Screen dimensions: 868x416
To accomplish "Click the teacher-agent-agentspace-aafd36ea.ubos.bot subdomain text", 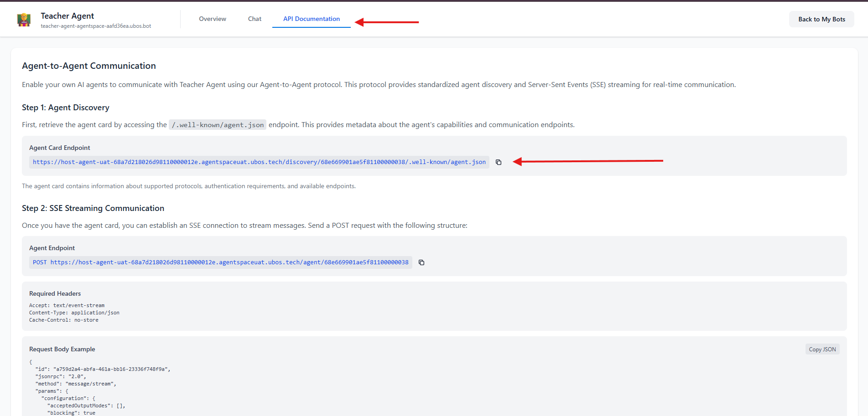I will (96, 26).
